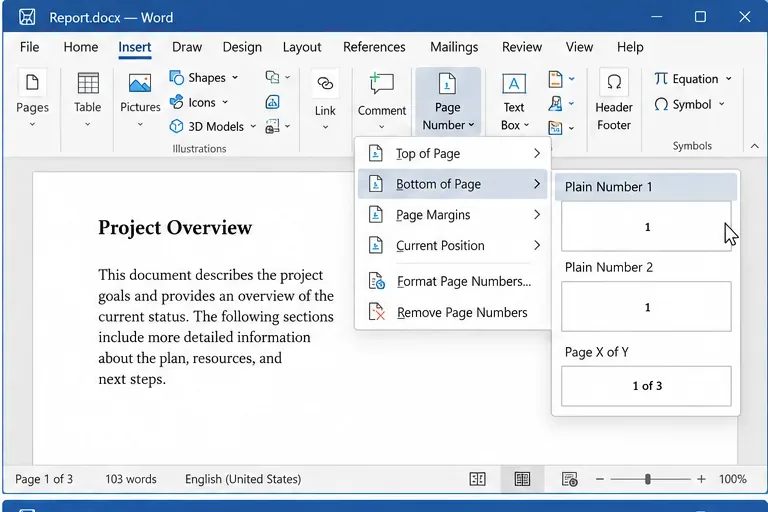Click the English (United States) language indicator

(243, 479)
